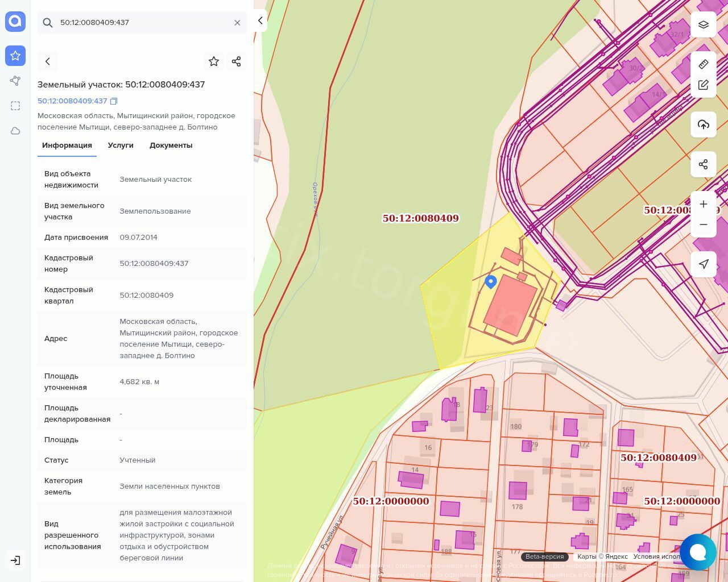Click the cloud upload button on map
The height and width of the screenshot is (582, 728).
pyautogui.click(x=704, y=124)
